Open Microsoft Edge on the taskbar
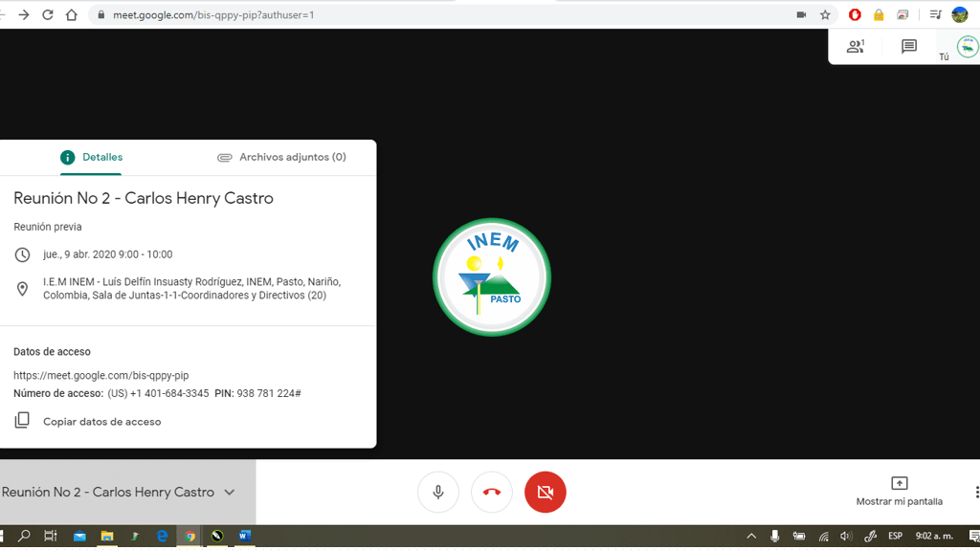 tap(162, 536)
